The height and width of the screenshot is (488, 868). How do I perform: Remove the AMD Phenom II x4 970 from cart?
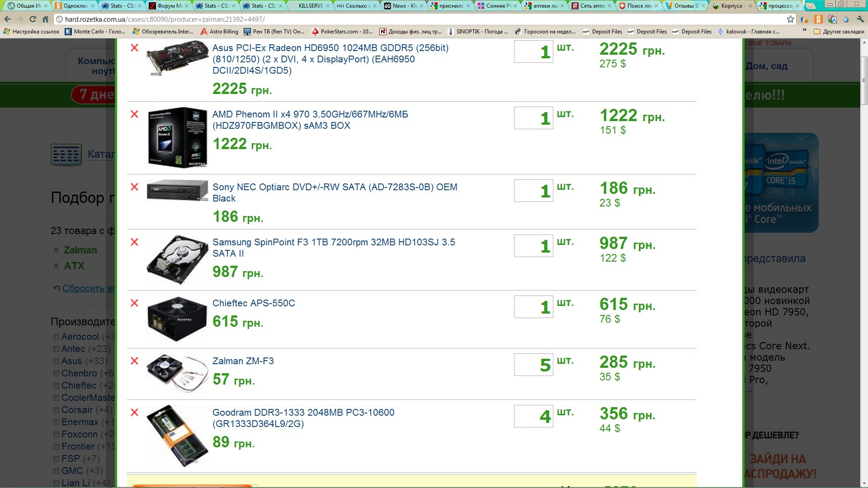tap(134, 114)
